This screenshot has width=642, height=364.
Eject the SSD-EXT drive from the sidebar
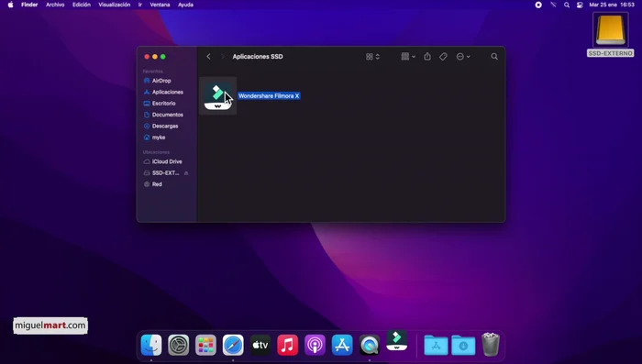(186, 173)
